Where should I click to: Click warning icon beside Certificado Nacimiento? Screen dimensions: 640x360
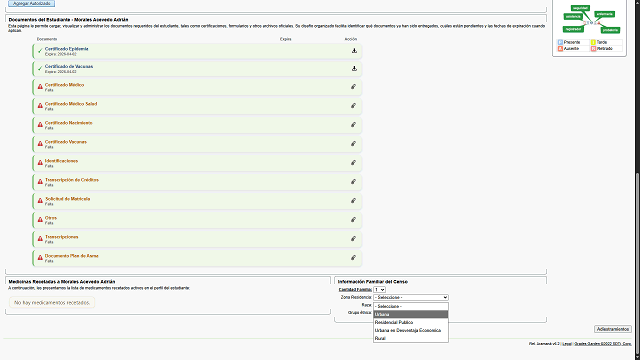[40, 124]
